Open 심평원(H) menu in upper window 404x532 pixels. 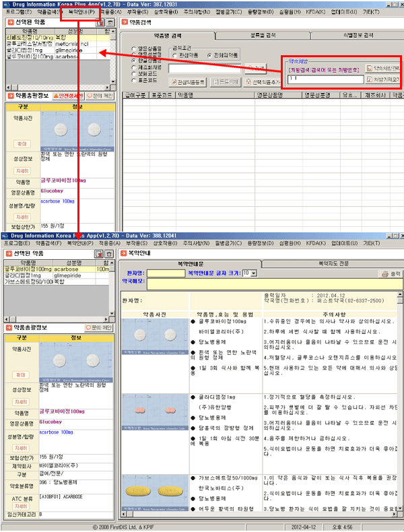tap(290, 12)
